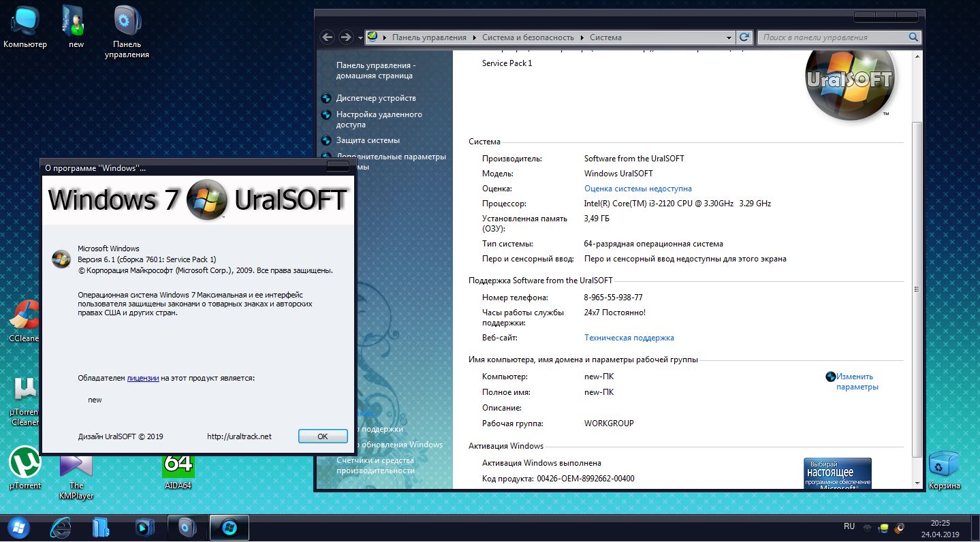Image resolution: width=980 pixels, height=542 pixels.
Task: Switch to Control Panel taskbar button
Action: pyautogui.click(x=187, y=528)
